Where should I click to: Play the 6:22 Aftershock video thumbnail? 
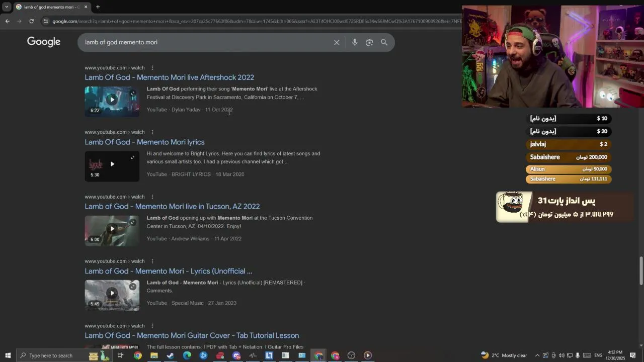(x=112, y=102)
